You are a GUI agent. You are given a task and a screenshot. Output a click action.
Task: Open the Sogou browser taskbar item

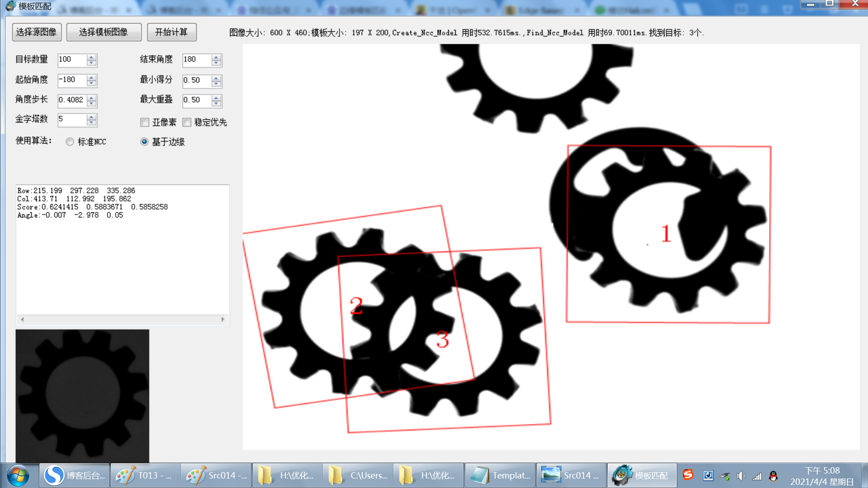point(75,475)
